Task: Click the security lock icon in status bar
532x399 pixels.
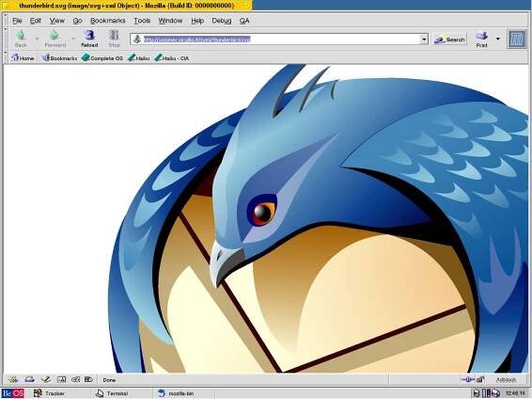Action: coord(480,379)
